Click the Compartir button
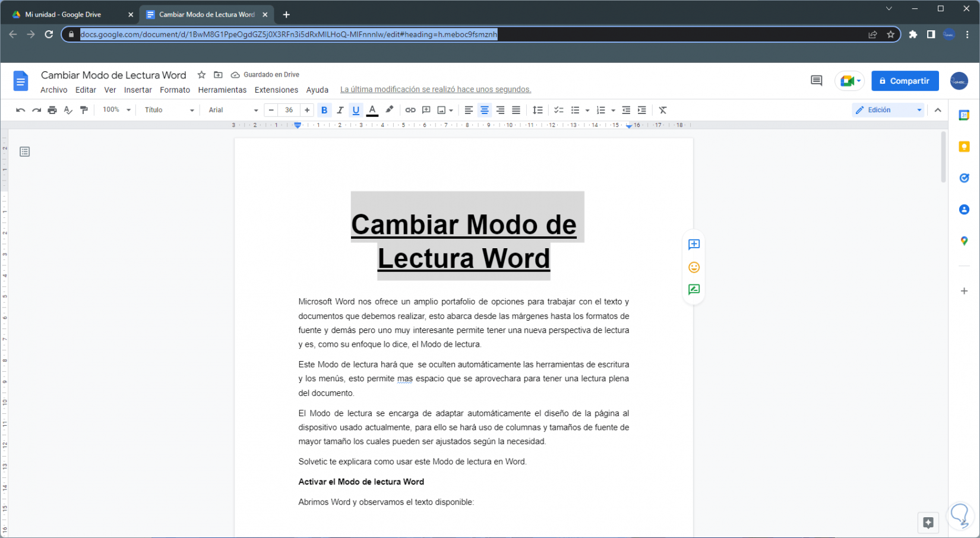The height and width of the screenshot is (538, 980). pos(905,81)
